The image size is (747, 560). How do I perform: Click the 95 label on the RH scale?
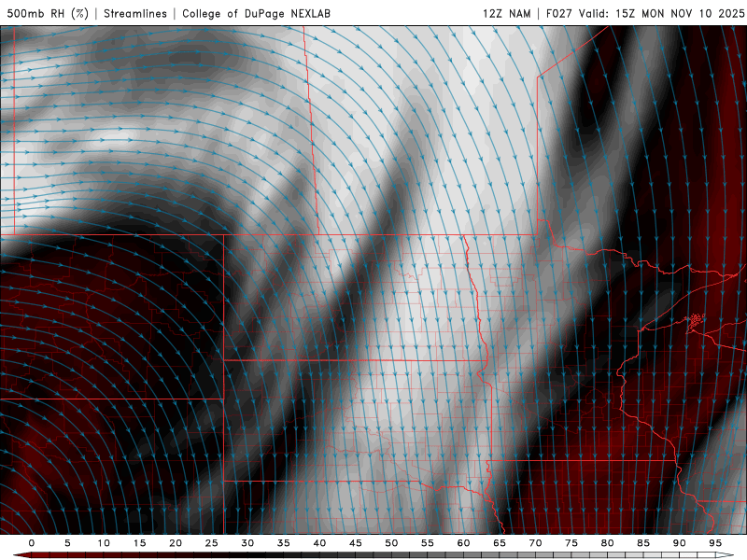[x=715, y=543]
